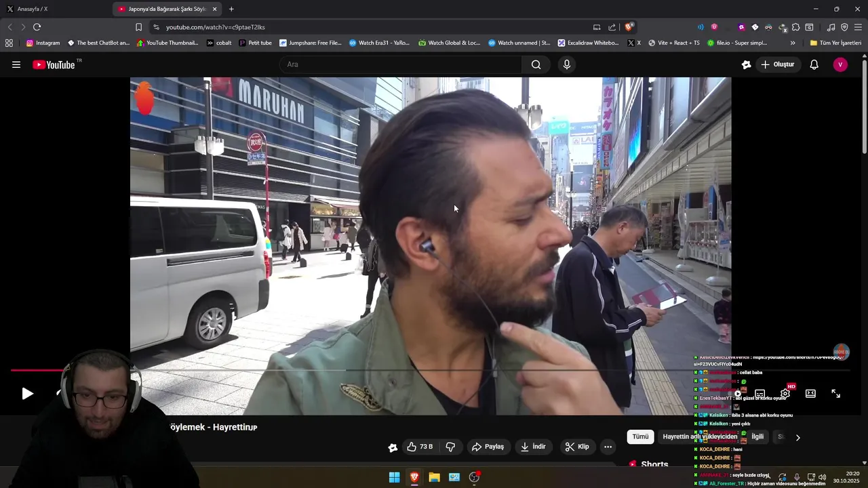This screenshot has width=868, height=488.
Task: Open file.io bookmark
Action: [737, 43]
